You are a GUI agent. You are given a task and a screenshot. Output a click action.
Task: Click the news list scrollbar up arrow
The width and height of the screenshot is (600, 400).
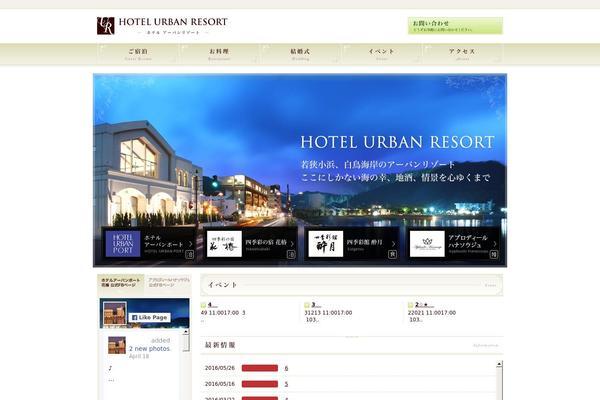point(499,364)
